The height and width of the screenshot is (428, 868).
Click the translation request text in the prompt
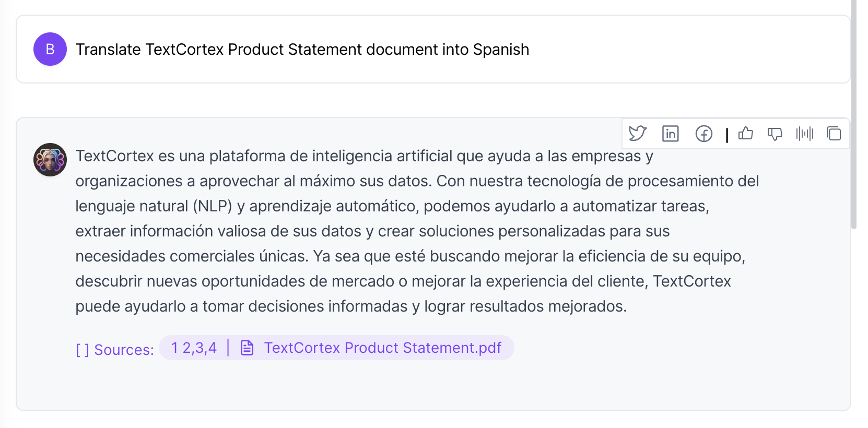coord(302,50)
